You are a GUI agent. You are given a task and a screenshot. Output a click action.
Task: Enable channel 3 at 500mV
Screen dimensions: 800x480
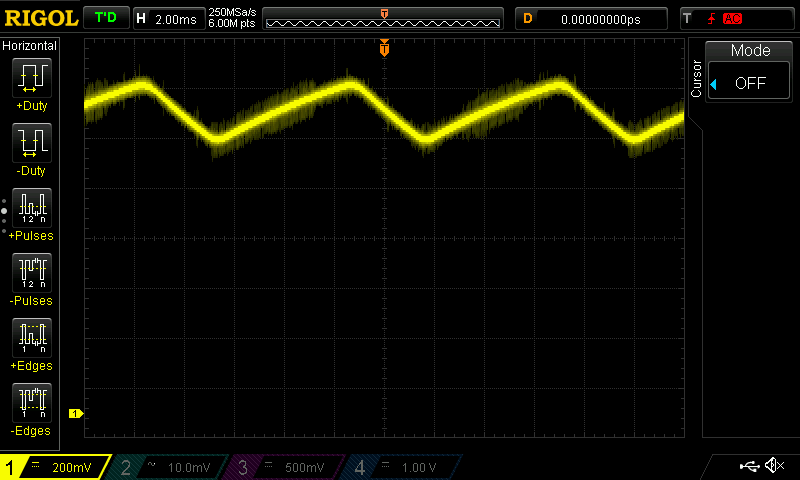point(283,467)
